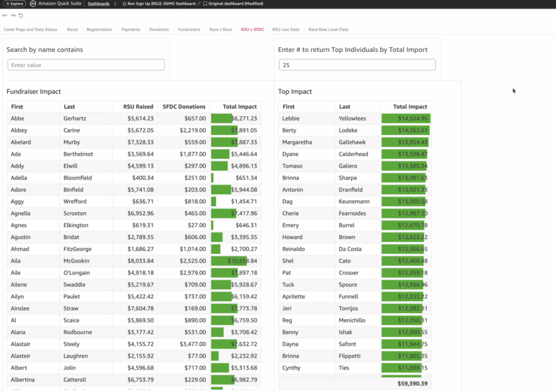This screenshot has width=556, height=392.
Task: Click the Top Individuals number input field
Action: [x=357, y=65]
